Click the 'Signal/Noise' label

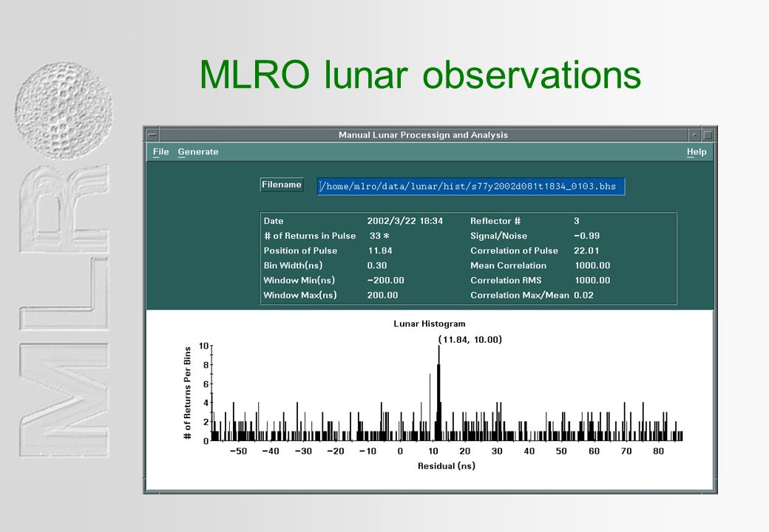click(499, 236)
